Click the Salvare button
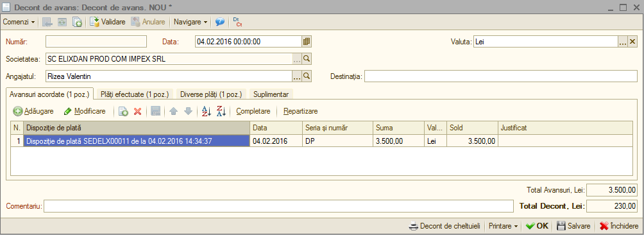The image size is (644, 235). coord(574,226)
